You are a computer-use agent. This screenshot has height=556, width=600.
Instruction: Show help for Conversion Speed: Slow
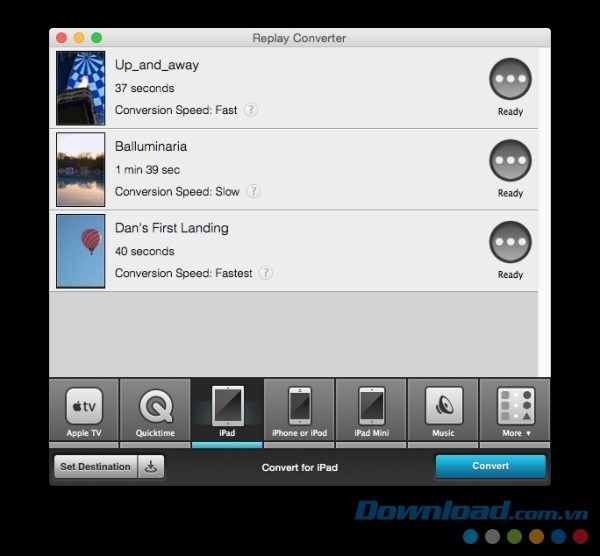pyautogui.click(x=254, y=191)
